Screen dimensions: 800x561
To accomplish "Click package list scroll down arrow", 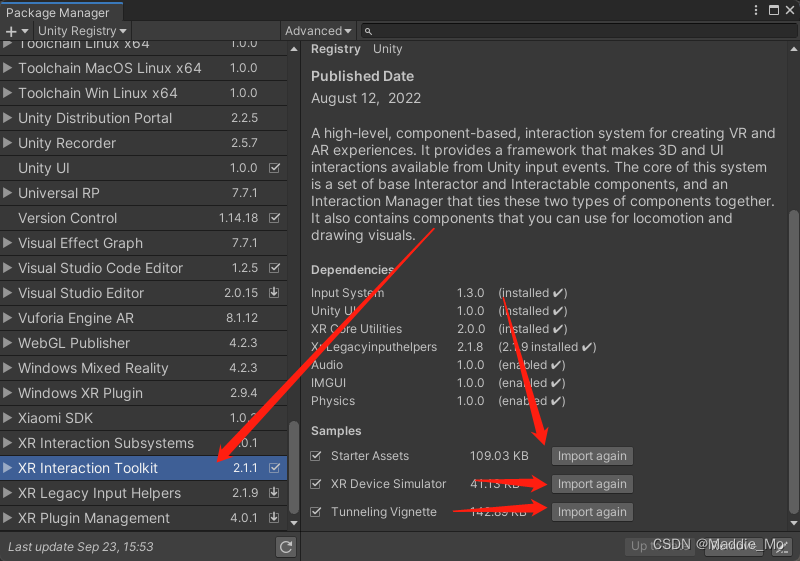I will [x=294, y=523].
